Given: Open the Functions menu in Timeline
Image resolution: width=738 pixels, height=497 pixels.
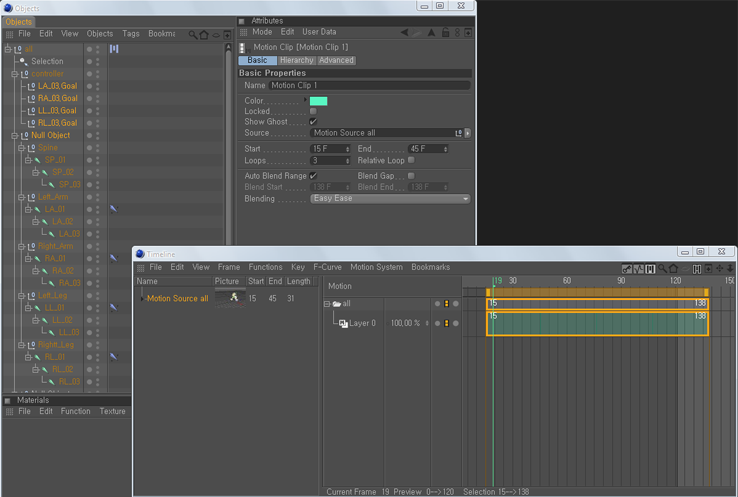Looking at the screenshot, I should pos(265,267).
